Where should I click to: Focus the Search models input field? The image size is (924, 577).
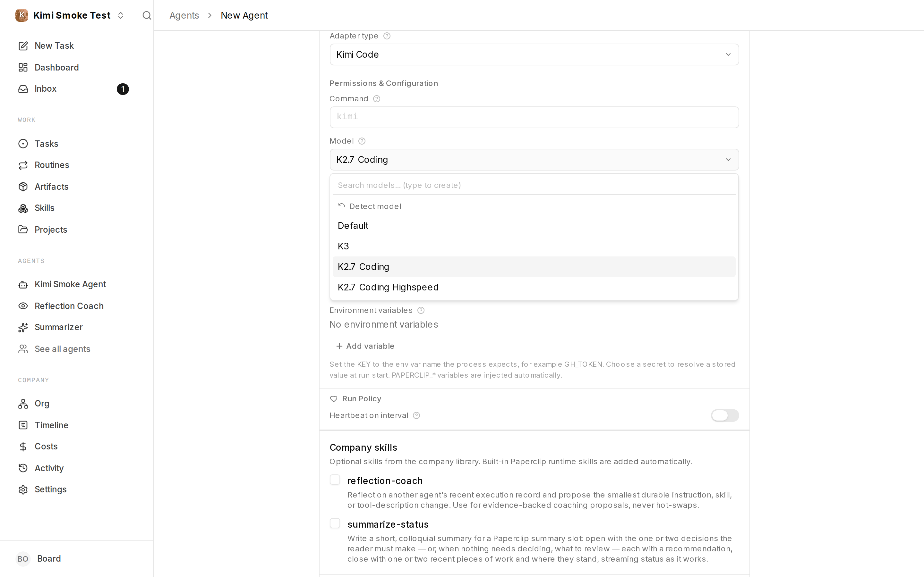[x=534, y=185]
